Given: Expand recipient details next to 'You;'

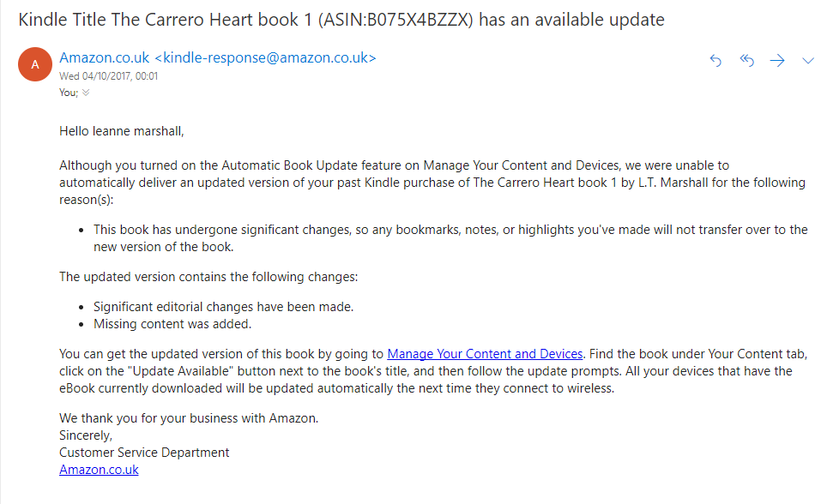Looking at the screenshot, I should point(86,93).
